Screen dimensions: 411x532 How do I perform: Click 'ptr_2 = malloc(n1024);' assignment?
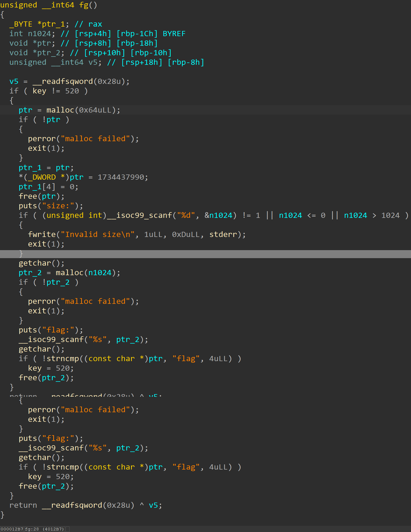[x=69, y=273]
